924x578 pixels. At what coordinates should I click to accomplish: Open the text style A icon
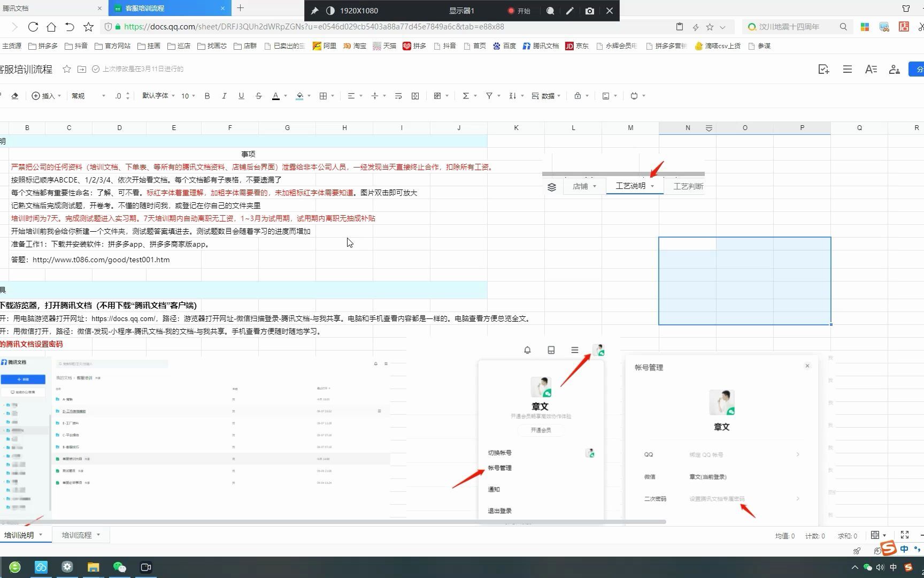[x=871, y=69]
